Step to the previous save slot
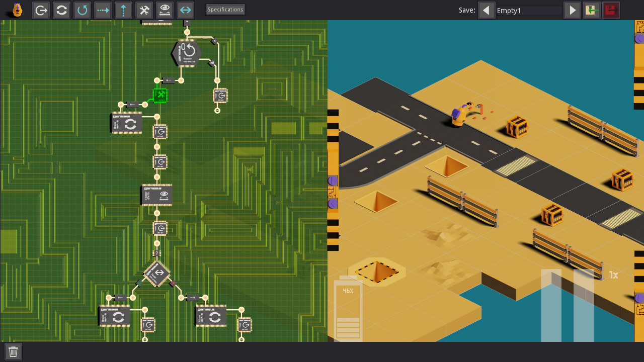Screen dimensions: 644x362 [x=487, y=10]
